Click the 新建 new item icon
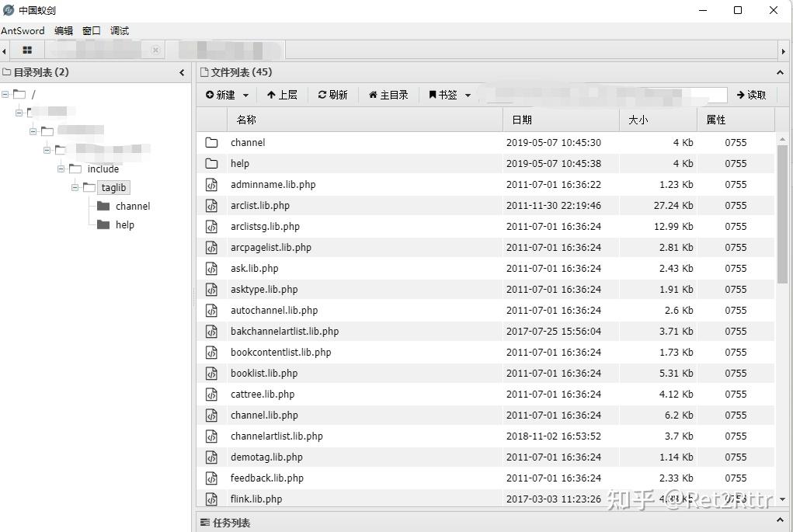Viewport: 793px width, 532px height. 208,94
